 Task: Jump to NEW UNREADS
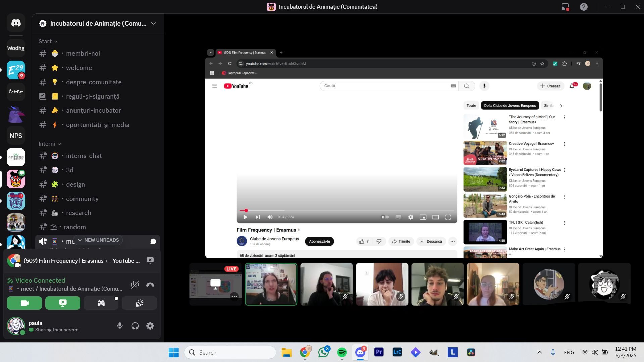pos(98,240)
